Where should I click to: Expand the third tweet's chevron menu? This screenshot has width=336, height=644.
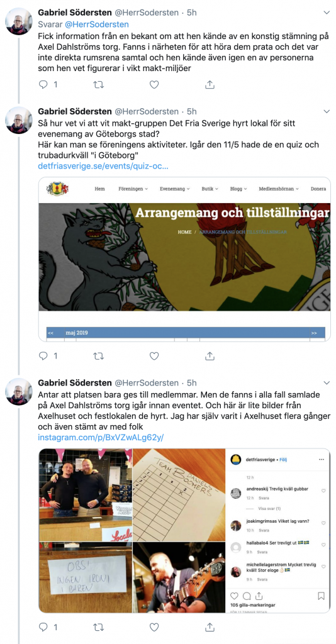click(327, 383)
